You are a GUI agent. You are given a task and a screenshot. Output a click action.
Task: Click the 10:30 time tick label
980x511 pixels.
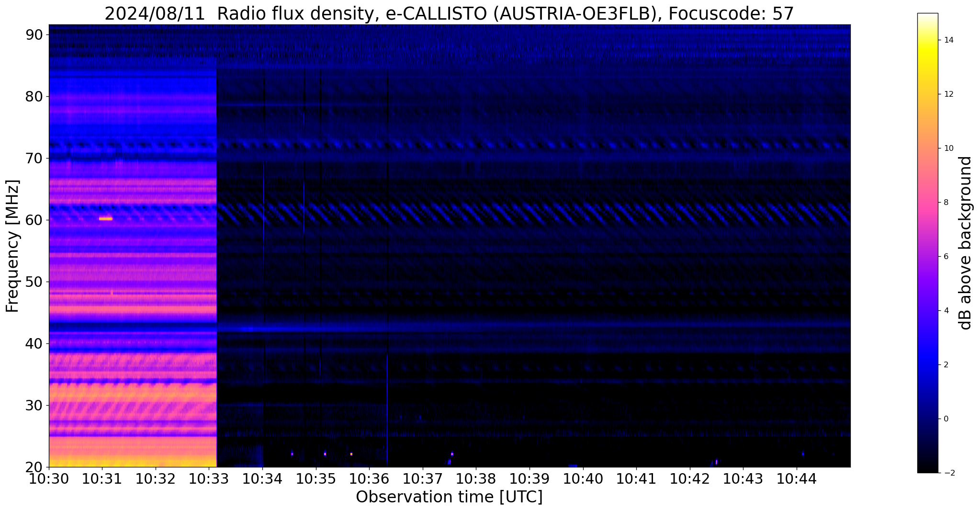[x=49, y=478]
